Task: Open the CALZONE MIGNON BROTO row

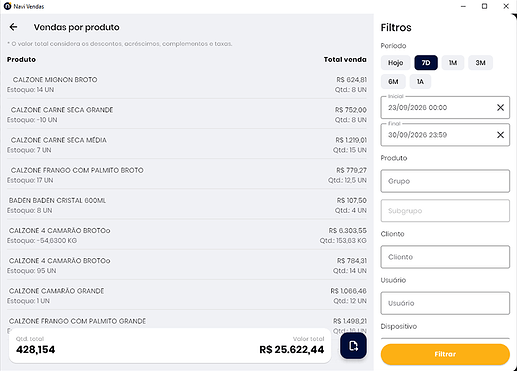Action: pyautogui.click(x=187, y=84)
